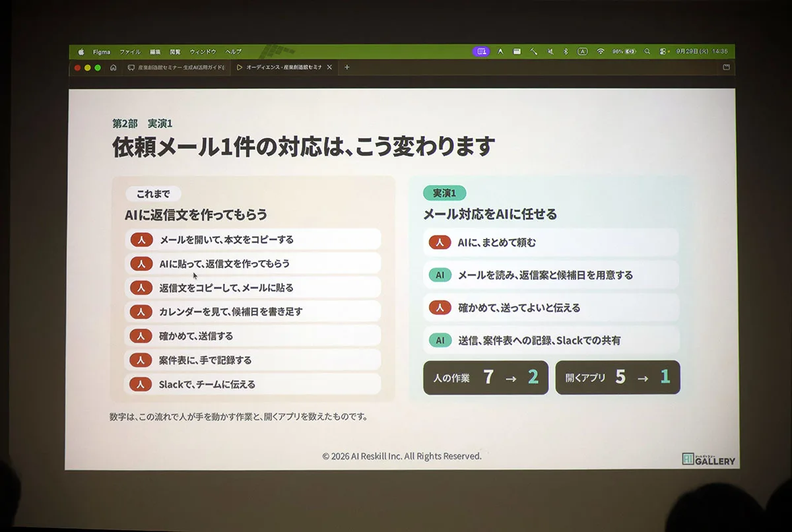792x532 pixels.
Task: Select the カレンダーを見て、候補日を書き足す row
Action: pyautogui.click(x=253, y=311)
